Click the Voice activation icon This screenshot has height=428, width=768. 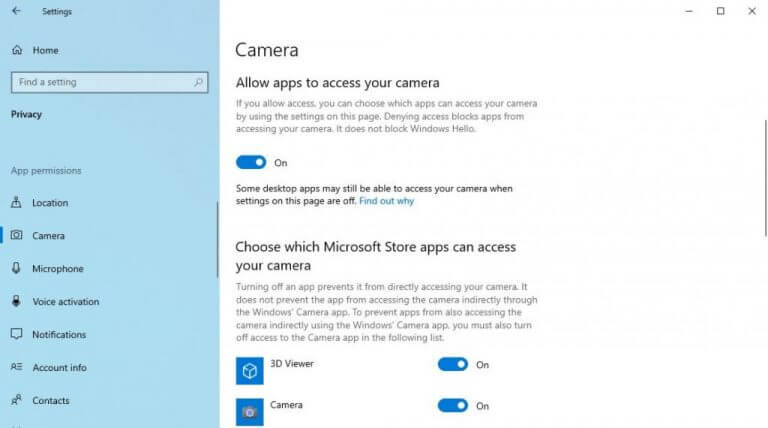point(16,301)
